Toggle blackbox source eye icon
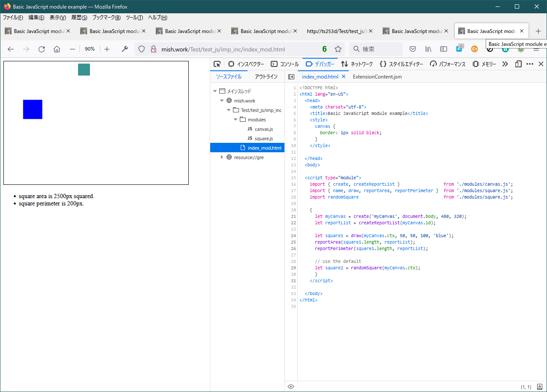 [291, 386]
